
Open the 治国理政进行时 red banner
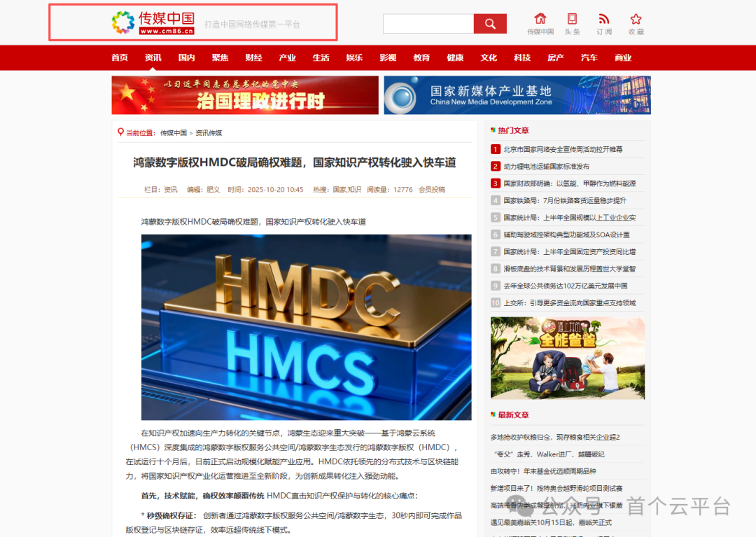point(245,95)
